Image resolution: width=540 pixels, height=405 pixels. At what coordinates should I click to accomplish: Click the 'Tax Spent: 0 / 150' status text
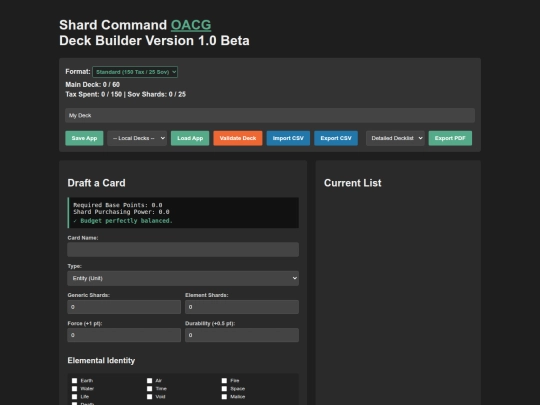(94, 94)
